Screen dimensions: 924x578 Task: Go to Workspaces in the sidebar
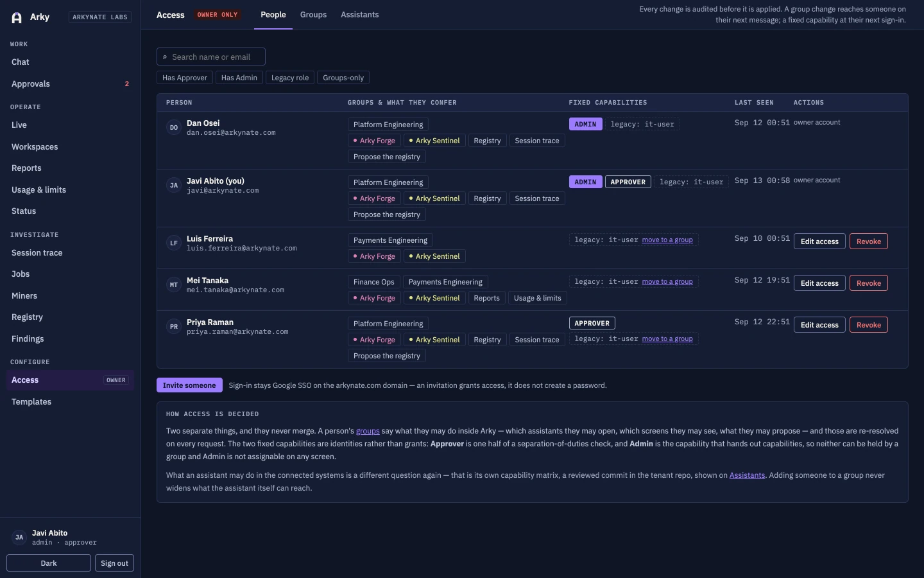pos(70,147)
